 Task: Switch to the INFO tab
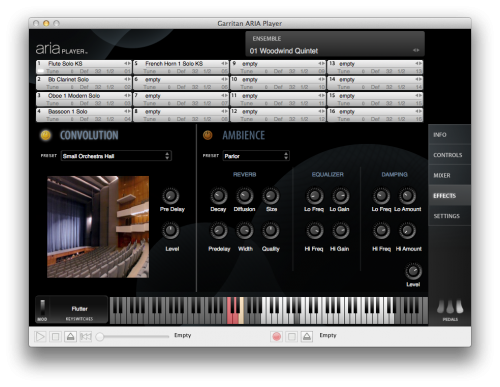click(x=449, y=135)
